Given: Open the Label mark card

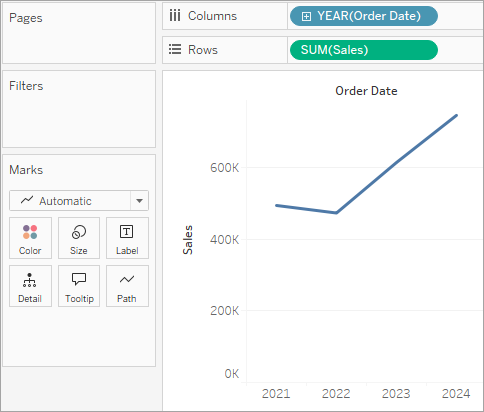Looking at the screenshot, I should 127,238.
